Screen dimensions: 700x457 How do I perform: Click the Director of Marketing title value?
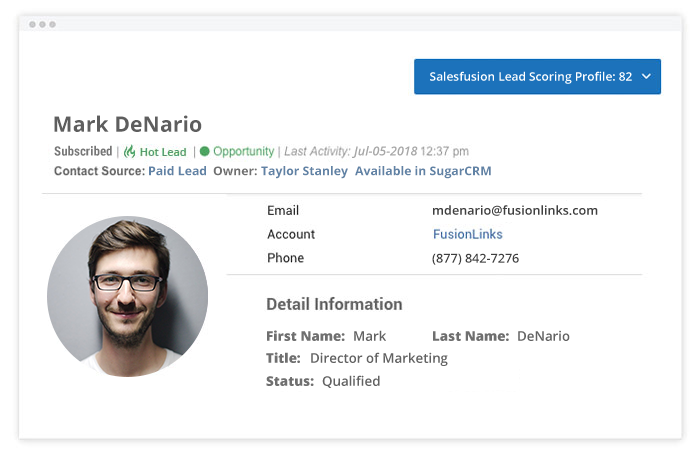click(379, 358)
